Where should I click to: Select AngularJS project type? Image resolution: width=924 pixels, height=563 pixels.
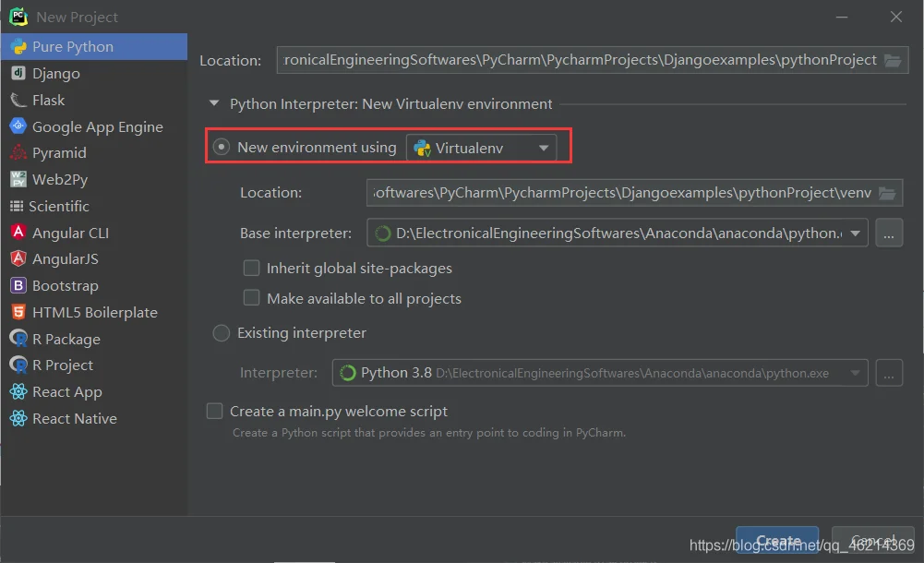94,258
